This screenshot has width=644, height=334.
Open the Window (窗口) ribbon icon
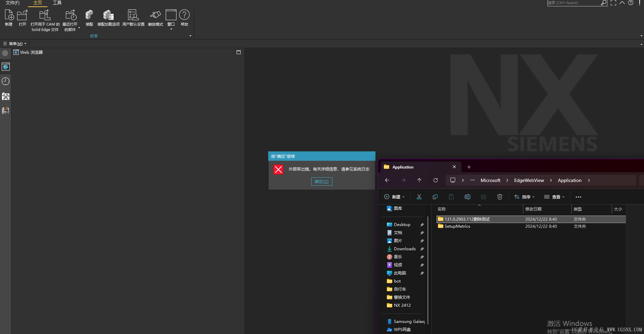171,15
